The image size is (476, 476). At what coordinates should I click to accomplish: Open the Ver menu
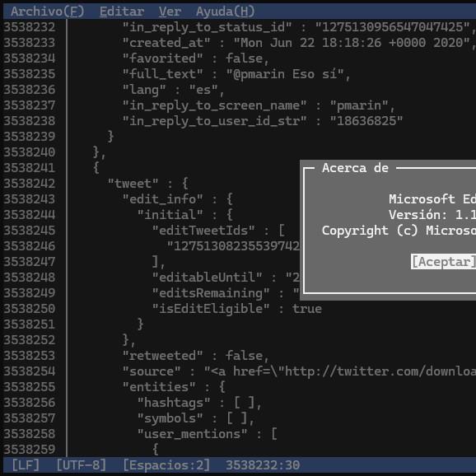pyautogui.click(x=170, y=12)
